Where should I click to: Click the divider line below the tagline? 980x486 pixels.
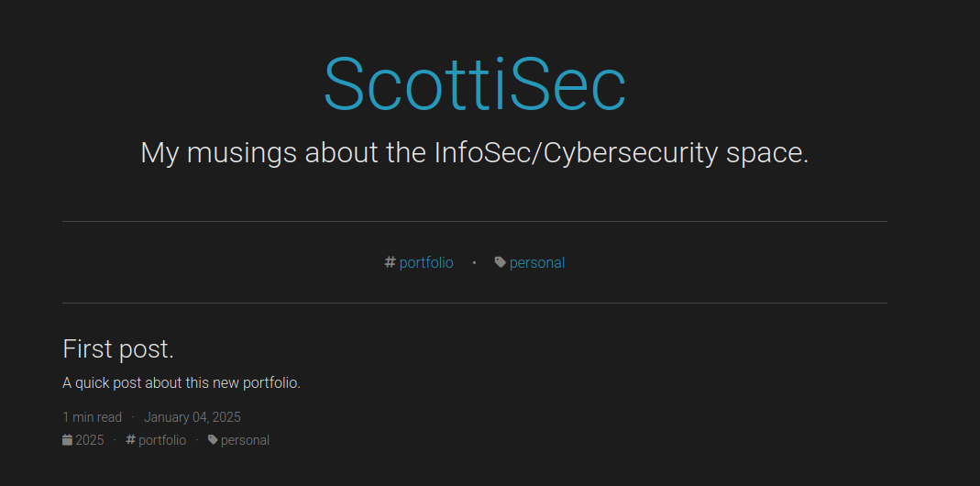pos(474,222)
